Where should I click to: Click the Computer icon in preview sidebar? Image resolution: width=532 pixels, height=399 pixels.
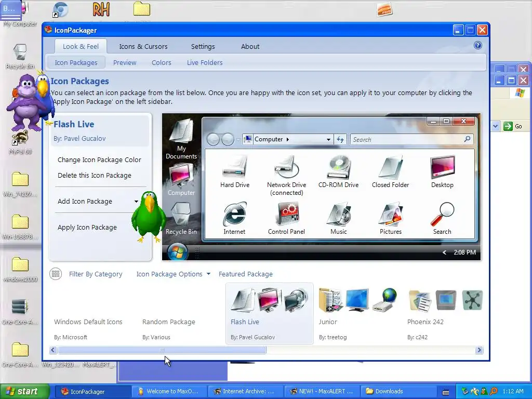[181, 175]
